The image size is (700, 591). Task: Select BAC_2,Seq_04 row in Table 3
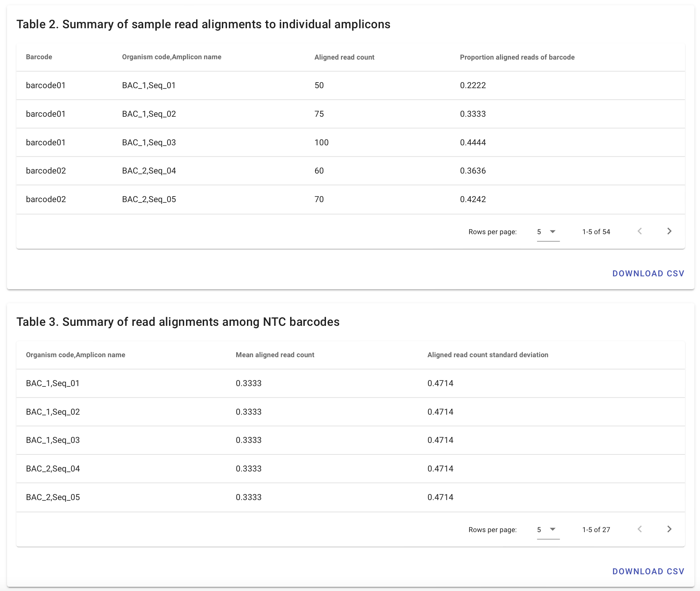pos(350,469)
